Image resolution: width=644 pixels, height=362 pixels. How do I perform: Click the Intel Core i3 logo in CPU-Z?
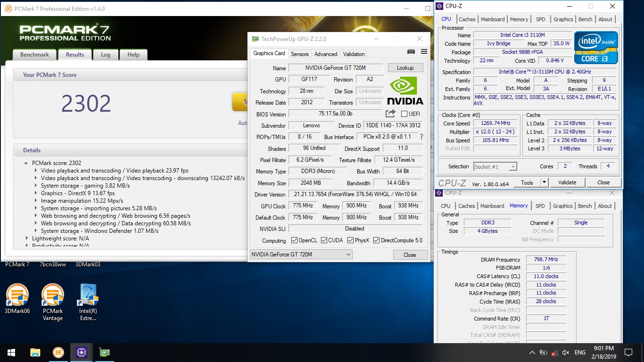pyautogui.click(x=596, y=47)
